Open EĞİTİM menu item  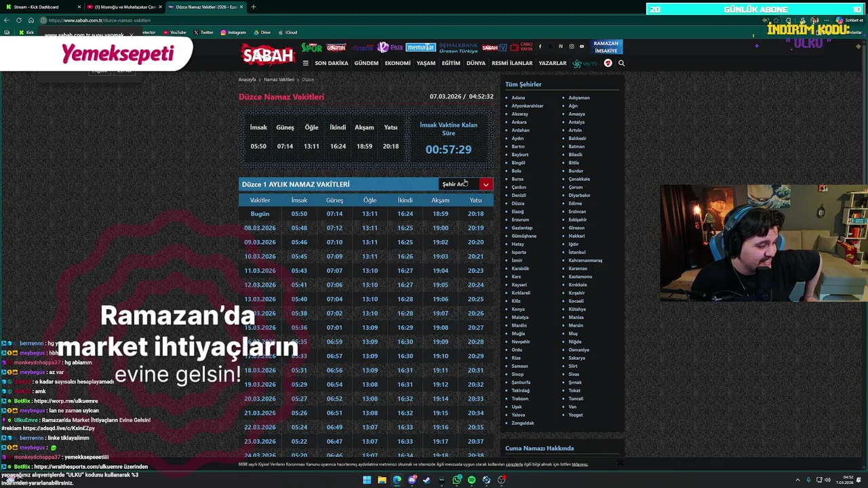[x=451, y=63]
